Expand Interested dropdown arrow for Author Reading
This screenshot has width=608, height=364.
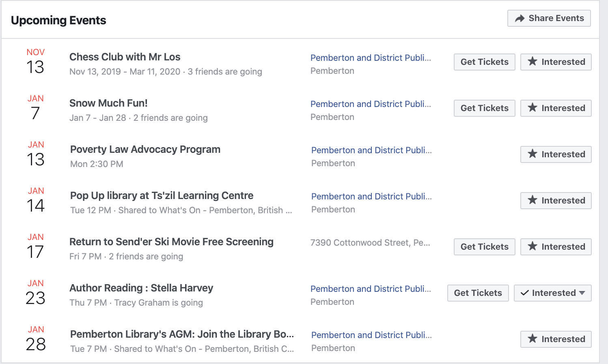coord(582,293)
